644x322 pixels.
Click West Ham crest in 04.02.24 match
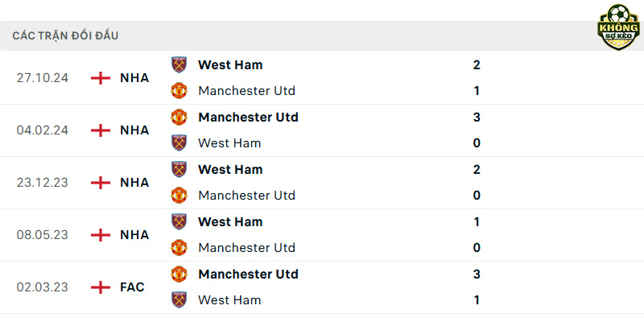[179, 143]
